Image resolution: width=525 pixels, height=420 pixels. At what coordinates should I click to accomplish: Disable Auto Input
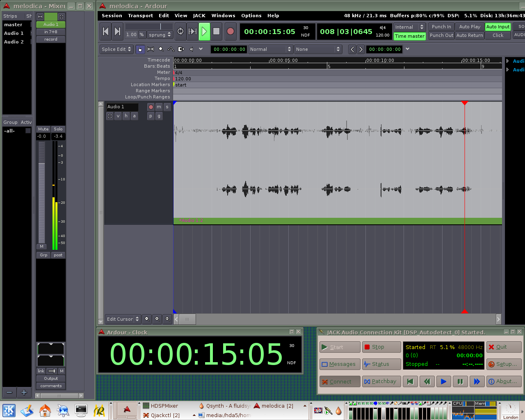(x=498, y=27)
